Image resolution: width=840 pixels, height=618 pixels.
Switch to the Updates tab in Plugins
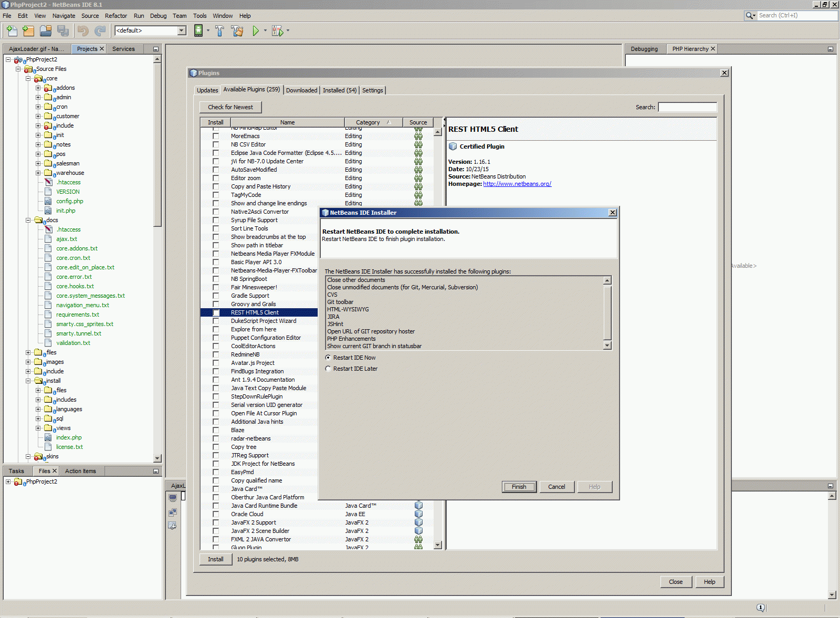(x=207, y=90)
